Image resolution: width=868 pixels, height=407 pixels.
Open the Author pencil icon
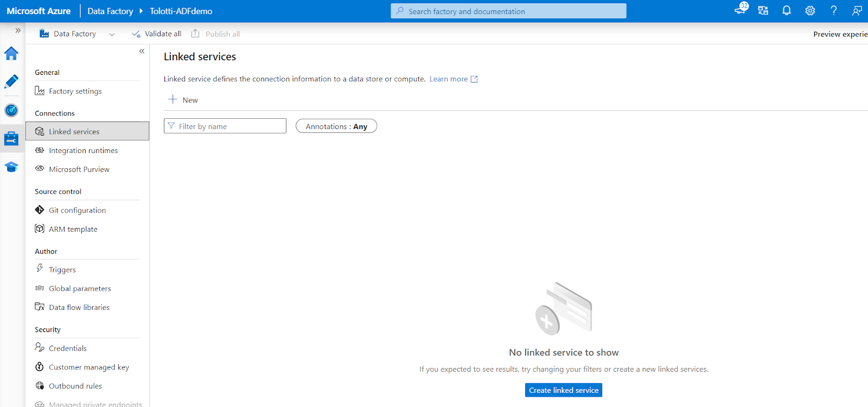[11, 81]
